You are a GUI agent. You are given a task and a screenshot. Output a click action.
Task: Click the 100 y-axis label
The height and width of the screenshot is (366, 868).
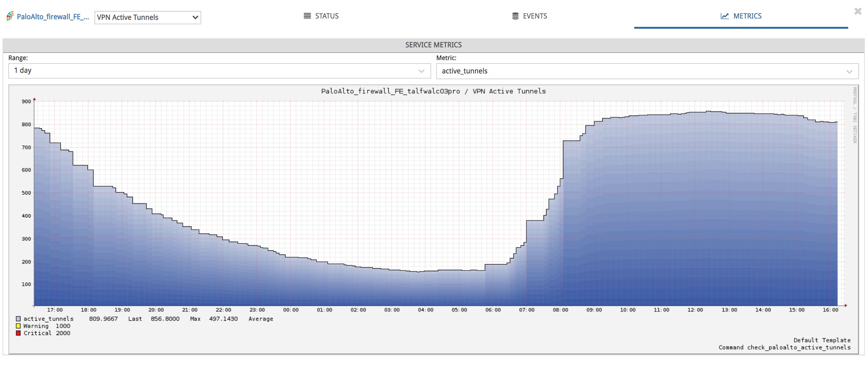[x=26, y=284]
